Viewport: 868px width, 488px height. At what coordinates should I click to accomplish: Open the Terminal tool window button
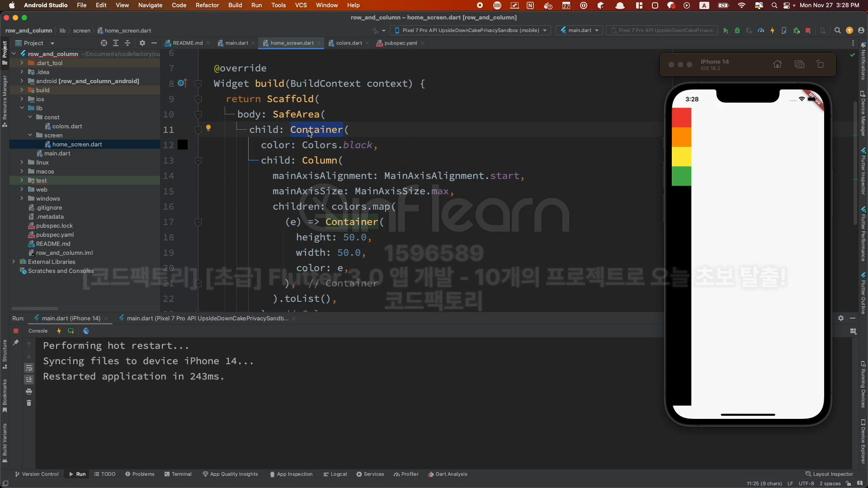click(178, 474)
